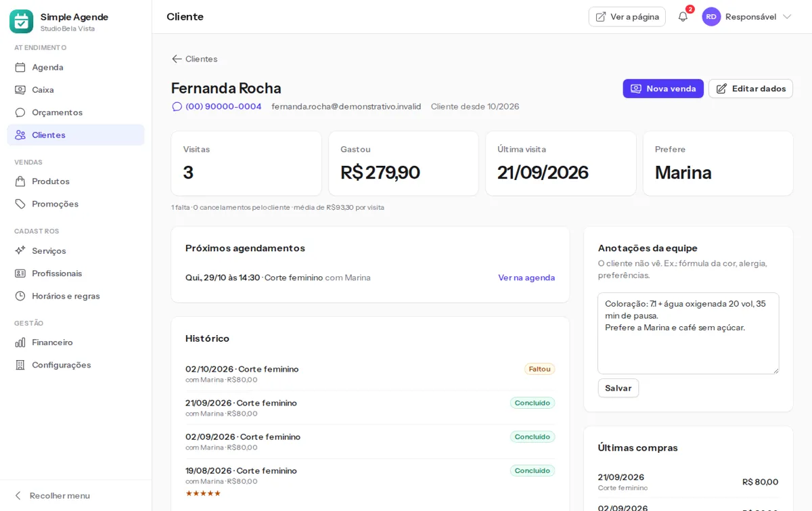Open Financeiro via its bar chart icon
812x511 pixels.
click(20, 342)
